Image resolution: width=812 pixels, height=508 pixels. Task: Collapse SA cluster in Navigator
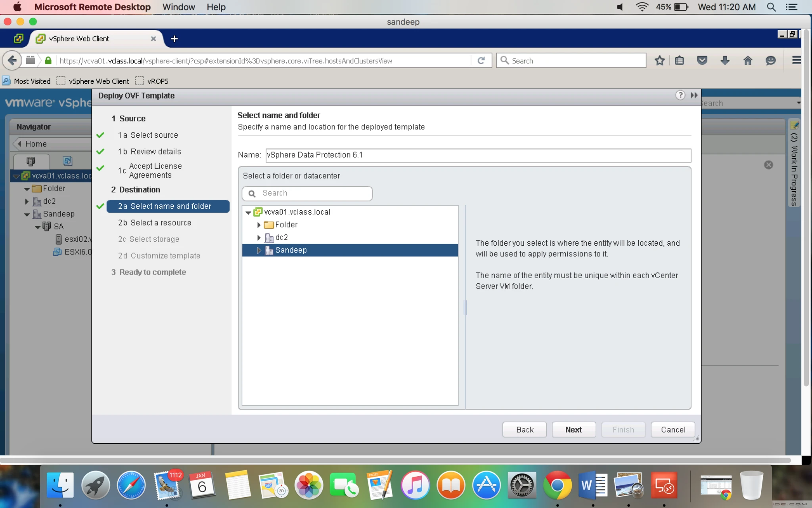click(38, 227)
